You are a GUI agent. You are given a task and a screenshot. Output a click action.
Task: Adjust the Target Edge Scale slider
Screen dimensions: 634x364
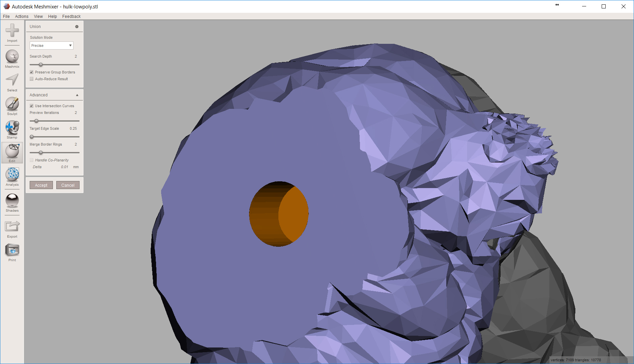[x=32, y=137]
